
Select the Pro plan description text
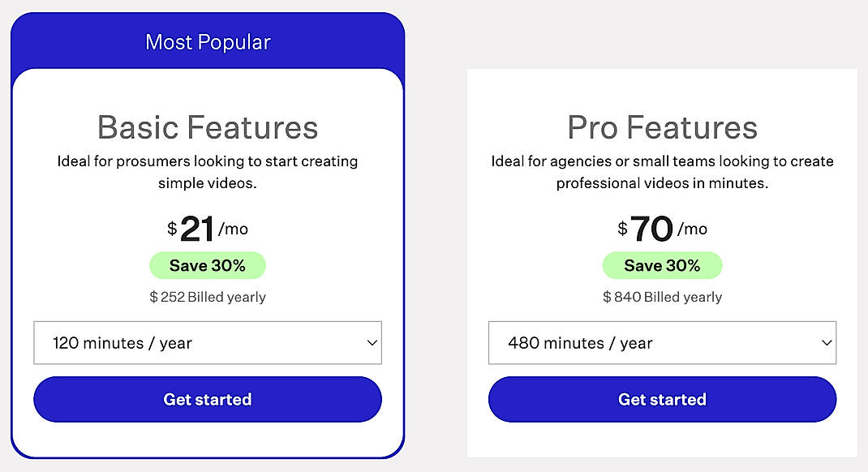(x=662, y=171)
